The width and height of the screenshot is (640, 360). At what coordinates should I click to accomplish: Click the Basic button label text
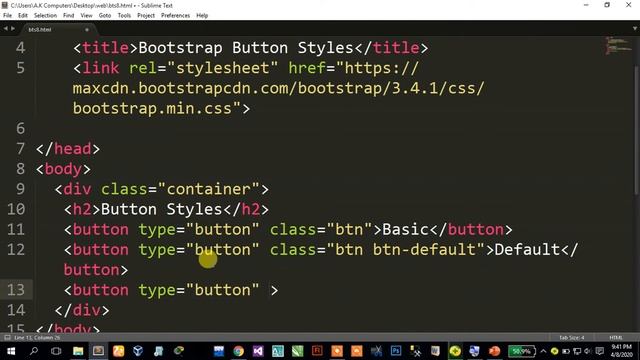coord(405,229)
